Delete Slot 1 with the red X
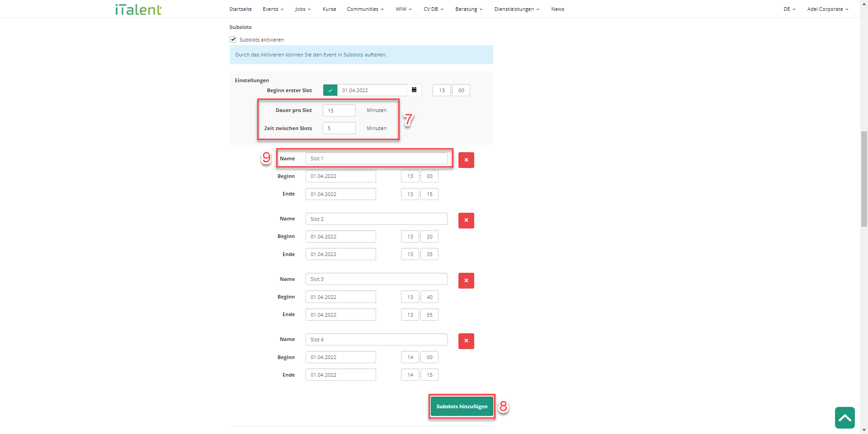Image resolution: width=868 pixels, height=434 pixels. pyautogui.click(x=466, y=160)
